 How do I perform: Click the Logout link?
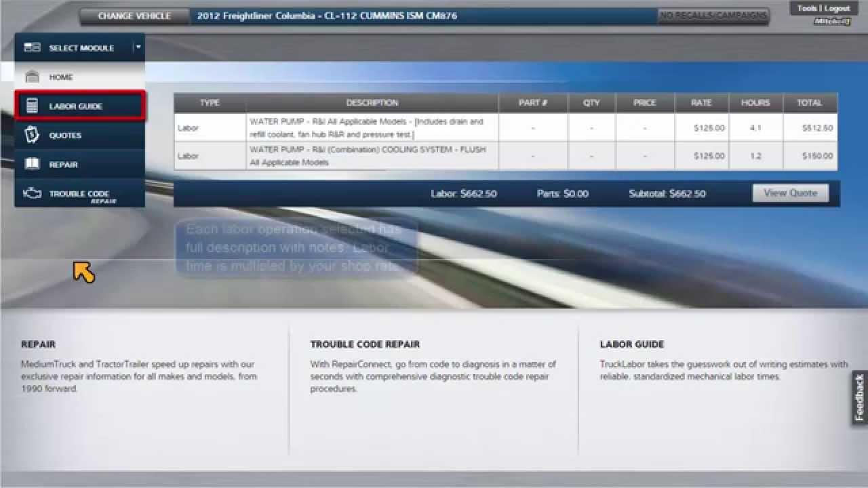tap(837, 8)
